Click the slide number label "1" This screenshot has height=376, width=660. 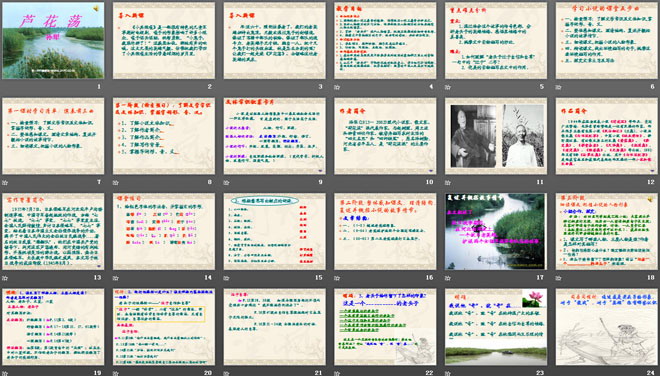99,87
